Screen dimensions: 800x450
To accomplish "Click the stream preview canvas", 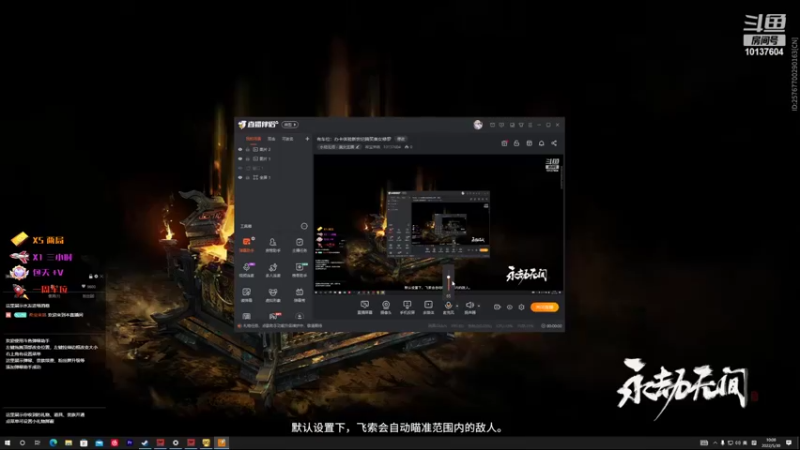I will point(438,223).
